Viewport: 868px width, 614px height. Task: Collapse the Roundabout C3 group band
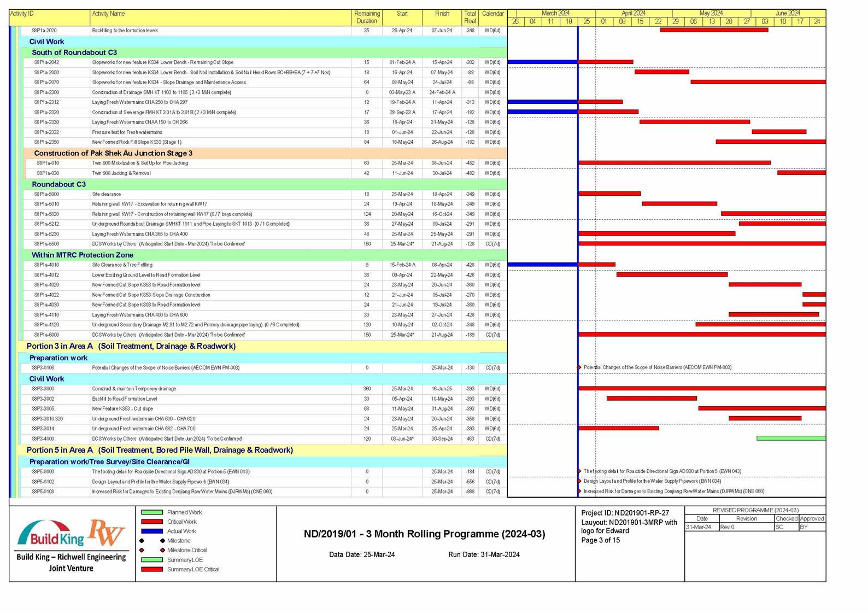pyautogui.click(x=58, y=184)
